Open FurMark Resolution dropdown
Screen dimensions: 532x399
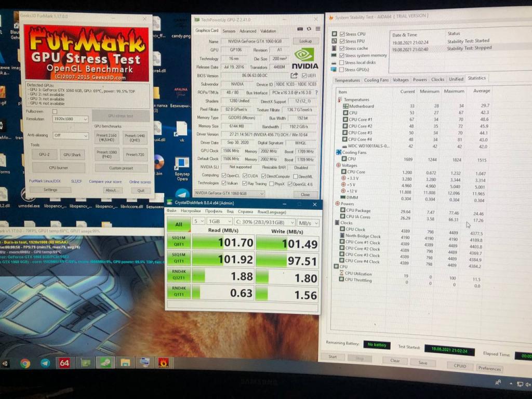(71, 119)
